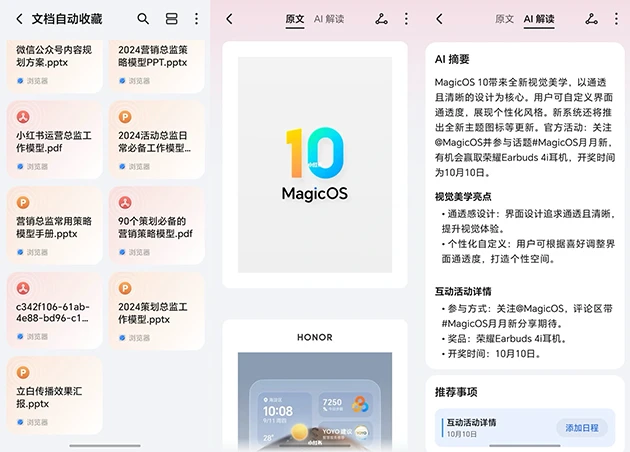Open the 互动活动详情 recommended item
Viewport: 630px width, 452px height.
(490, 427)
